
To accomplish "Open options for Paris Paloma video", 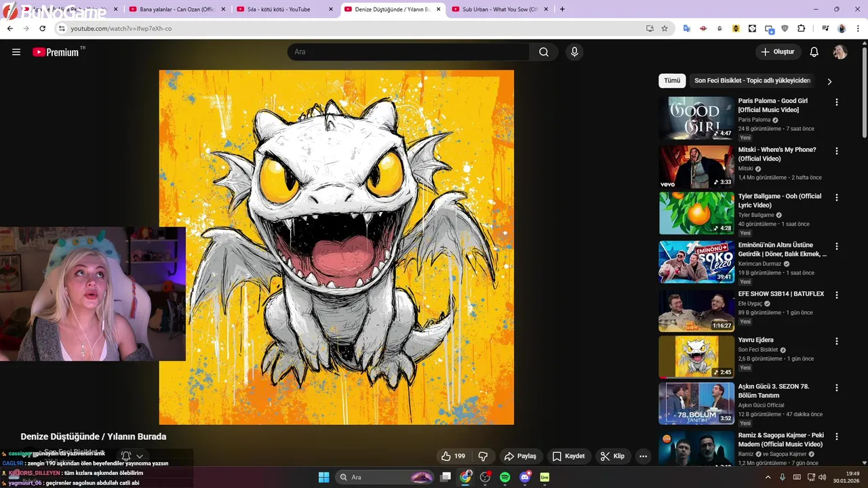I will pyautogui.click(x=836, y=102).
